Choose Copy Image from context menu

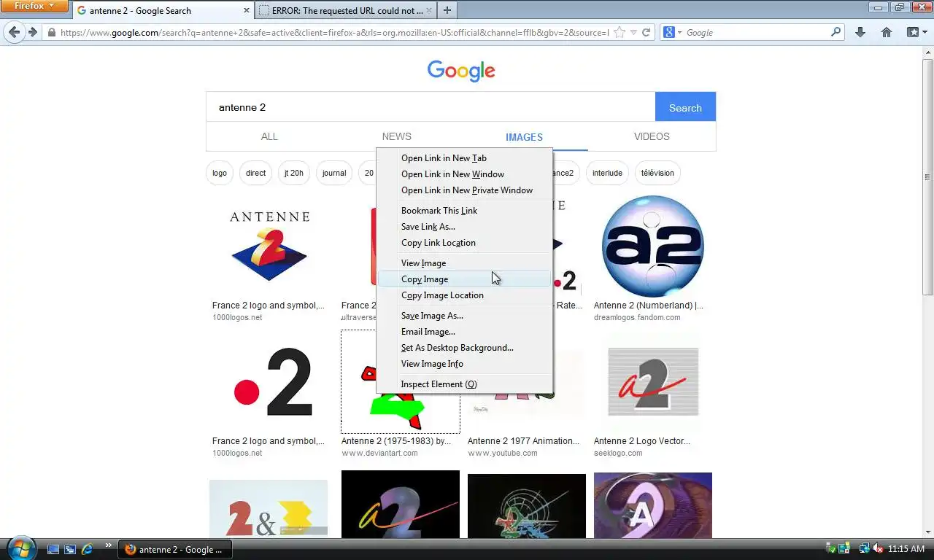[464, 279]
